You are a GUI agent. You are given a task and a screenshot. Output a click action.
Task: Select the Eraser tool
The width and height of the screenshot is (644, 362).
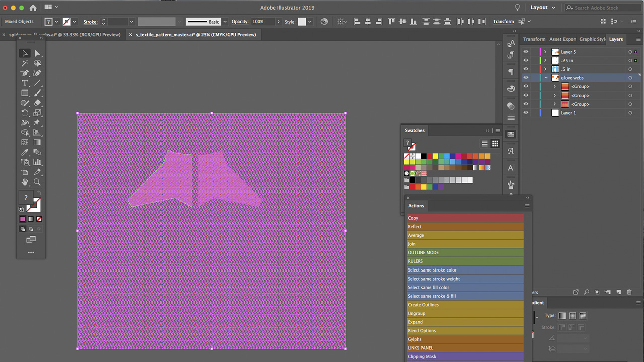pos(38,103)
